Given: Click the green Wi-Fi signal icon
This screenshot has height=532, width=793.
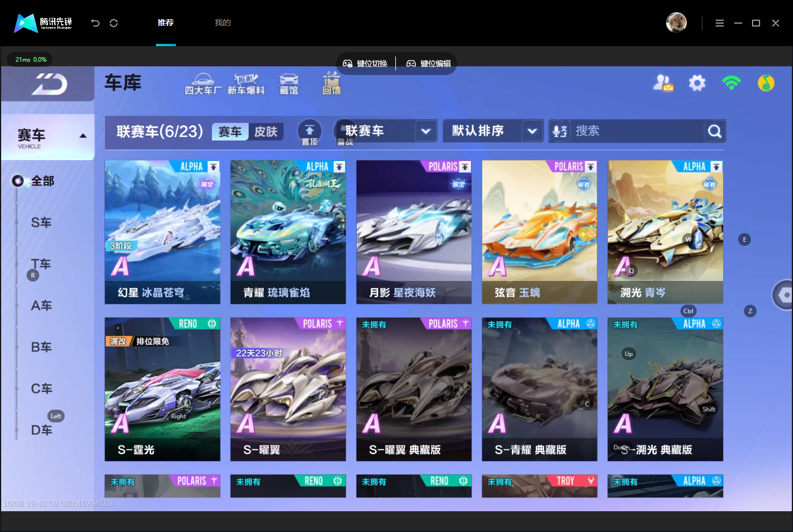Looking at the screenshot, I should (731, 83).
